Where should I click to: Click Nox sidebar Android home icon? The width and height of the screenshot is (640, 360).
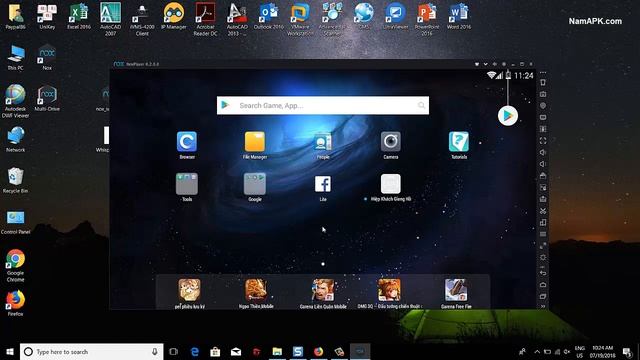[543, 284]
